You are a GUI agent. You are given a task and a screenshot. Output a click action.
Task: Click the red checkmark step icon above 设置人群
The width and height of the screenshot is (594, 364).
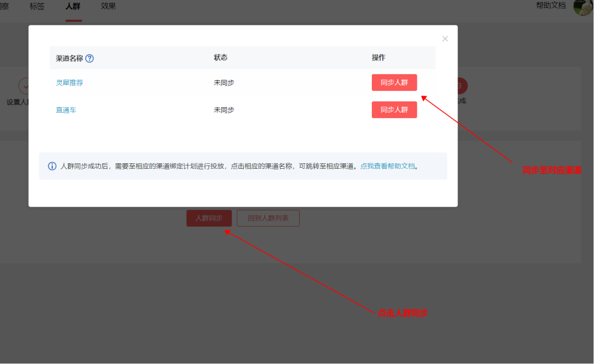[x=26, y=86]
